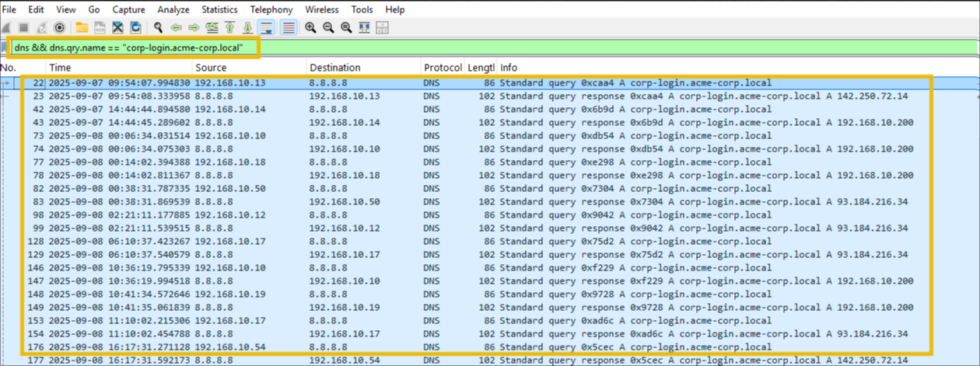Open capture options
The height and width of the screenshot is (366, 980).
pyautogui.click(x=59, y=28)
